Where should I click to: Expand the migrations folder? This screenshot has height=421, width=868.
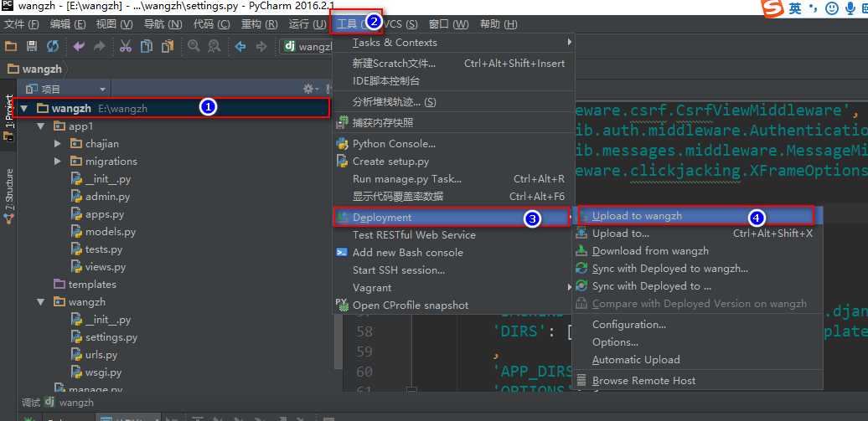pyautogui.click(x=58, y=162)
